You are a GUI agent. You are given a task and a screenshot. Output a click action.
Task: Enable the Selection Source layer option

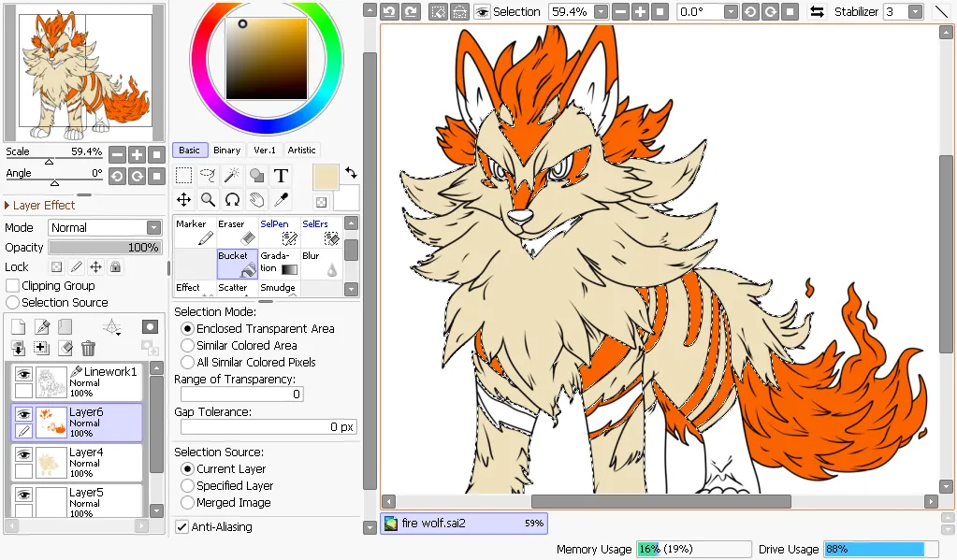coord(12,303)
